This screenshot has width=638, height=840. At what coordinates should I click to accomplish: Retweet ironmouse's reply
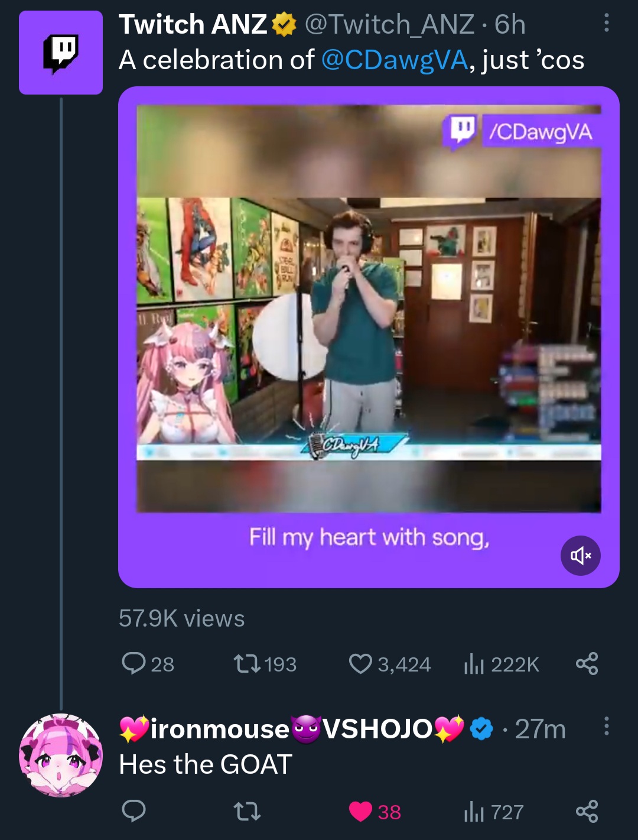(248, 812)
